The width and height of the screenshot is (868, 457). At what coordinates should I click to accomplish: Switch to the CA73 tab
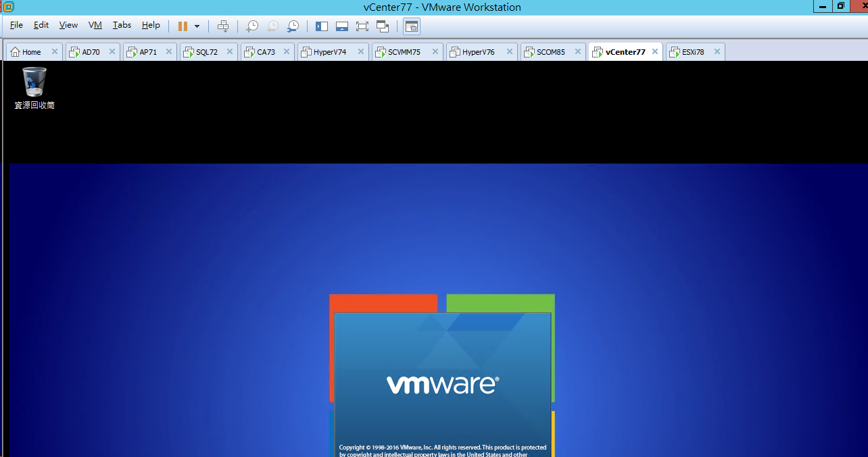[x=266, y=52]
